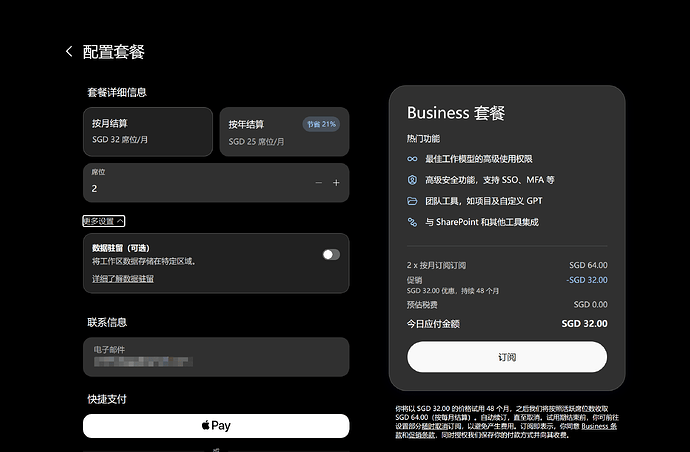The width and height of the screenshot is (690, 452).
Task: Click the 席位 seats number field
Action: point(216,183)
